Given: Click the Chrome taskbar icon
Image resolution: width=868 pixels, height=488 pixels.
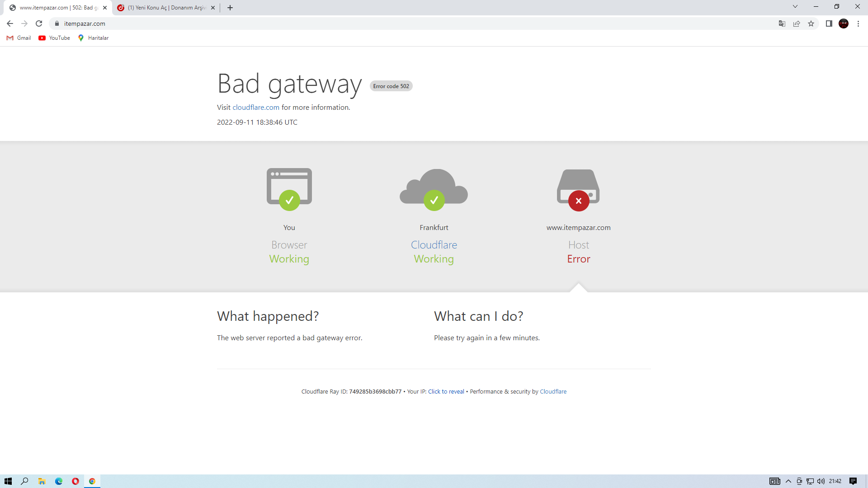Looking at the screenshot, I should (92, 481).
